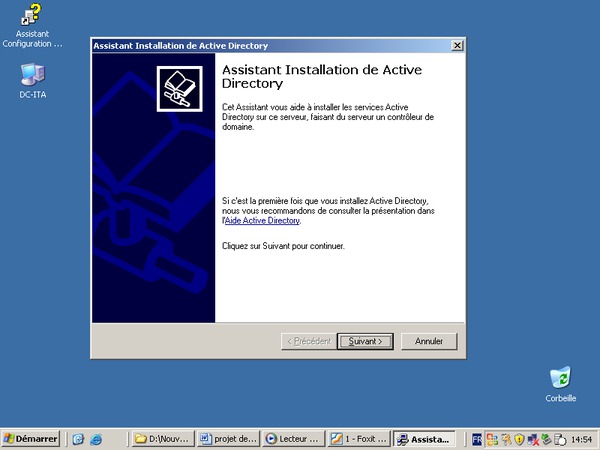Open the Démarrer start menu

(x=31, y=439)
